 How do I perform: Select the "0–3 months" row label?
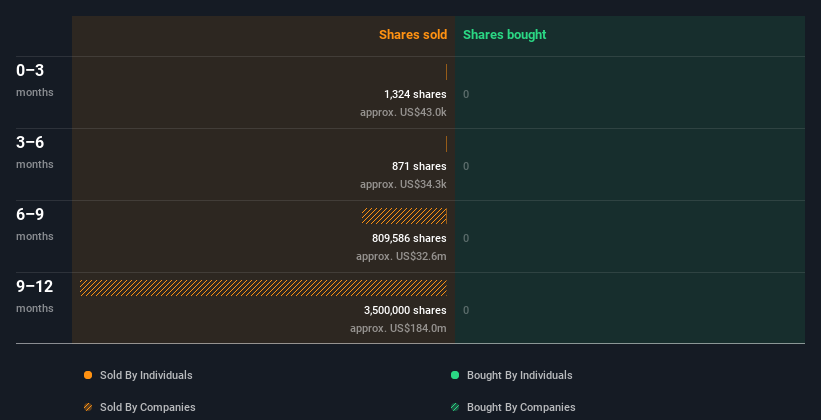coord(34,79)
